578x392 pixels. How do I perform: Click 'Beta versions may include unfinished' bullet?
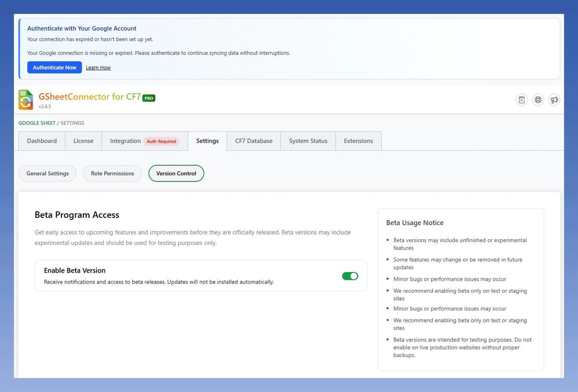coord(460,244)
